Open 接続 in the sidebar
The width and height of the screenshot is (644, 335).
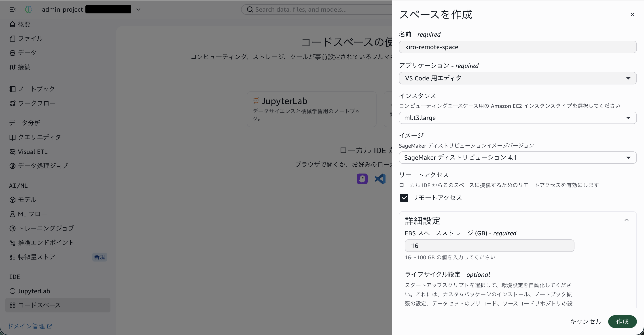(24, 67)
